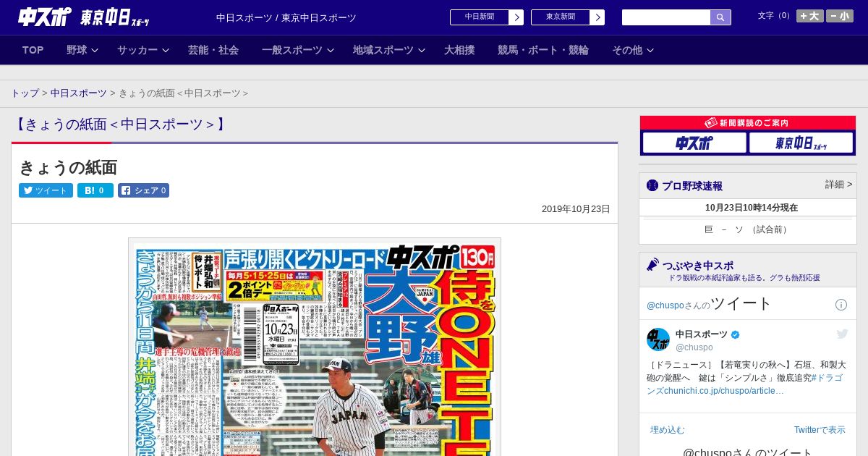Image resolution: width=868 pixels, height=456 pixels.
Task: Click arrow next to 中日新聞
Action: pyautogui.click(x=516, y=17)
